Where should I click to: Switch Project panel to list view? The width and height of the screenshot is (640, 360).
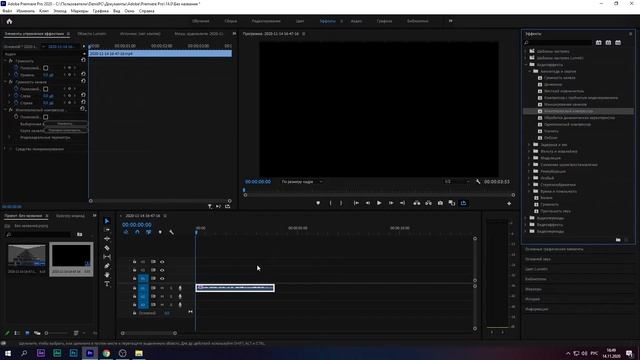click(x=17, y=333)
